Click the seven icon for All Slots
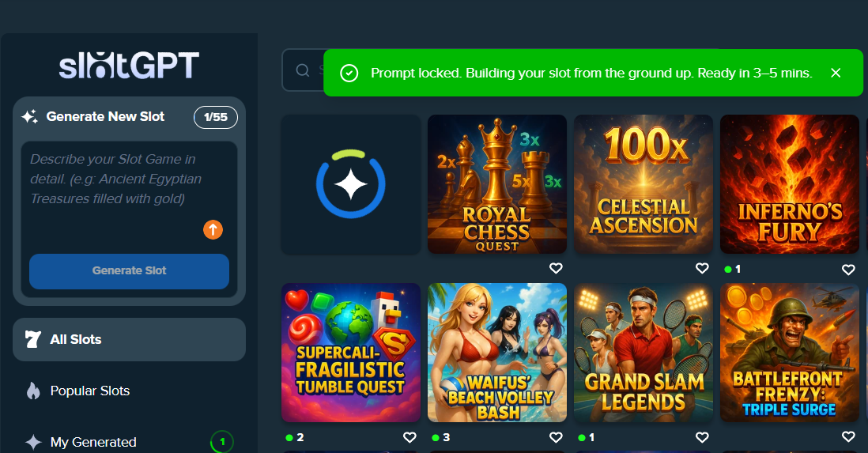This screenshot has width=868, height=453. click(32, 339)
